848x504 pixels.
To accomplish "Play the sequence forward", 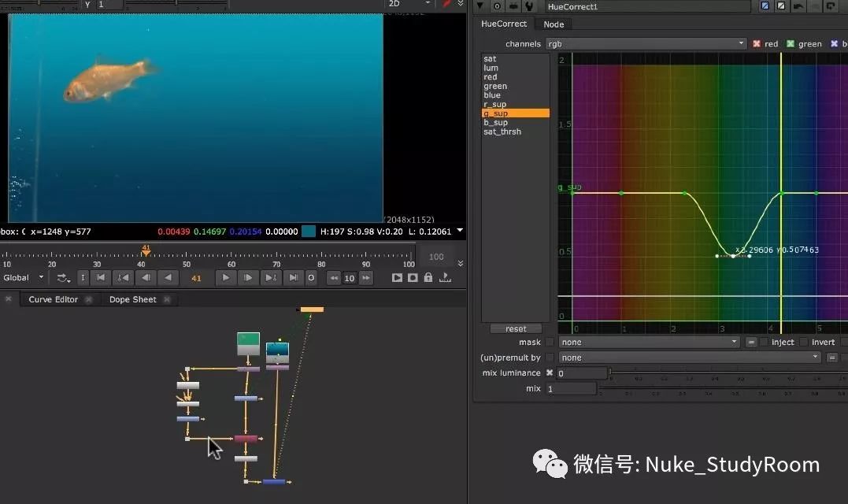I will (x=225, y=278).
